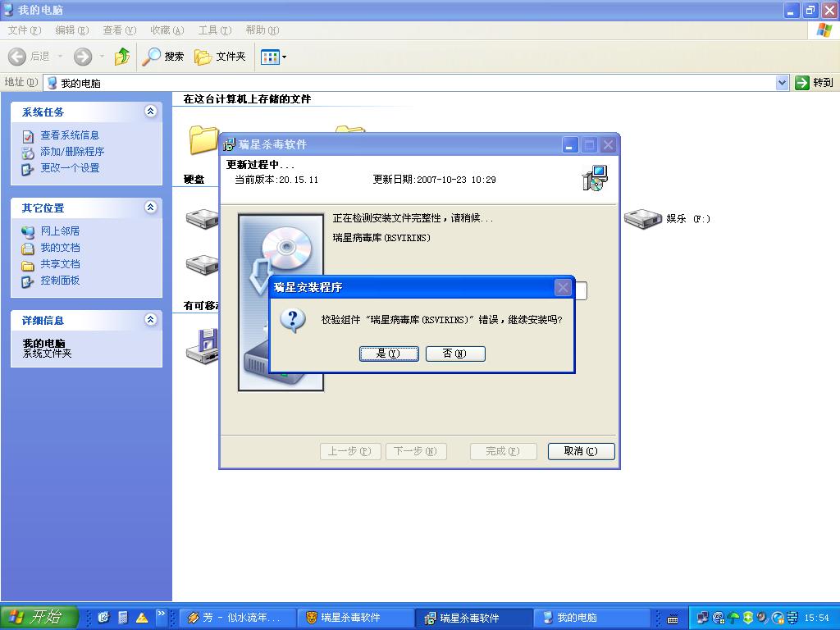This screenshot has width=840, height=630.
Task: Click the 更新日期:2007-10-23 10:29 text
Action: click(435, 180)
